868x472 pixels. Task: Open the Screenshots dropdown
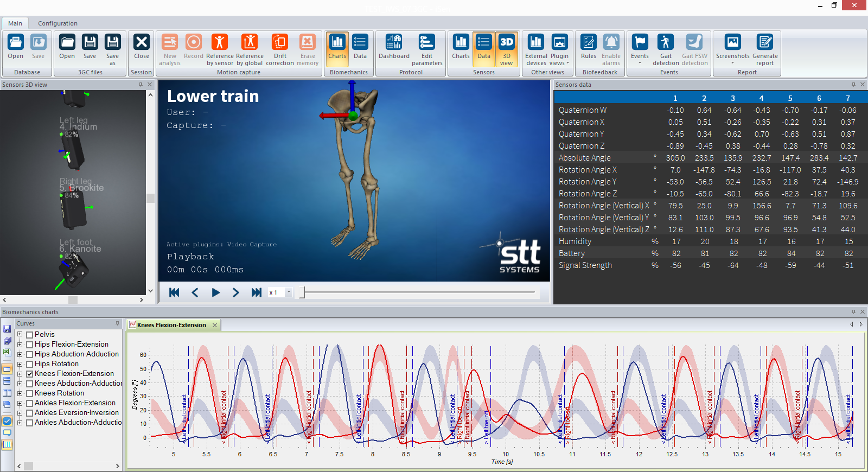coord(732,49)
